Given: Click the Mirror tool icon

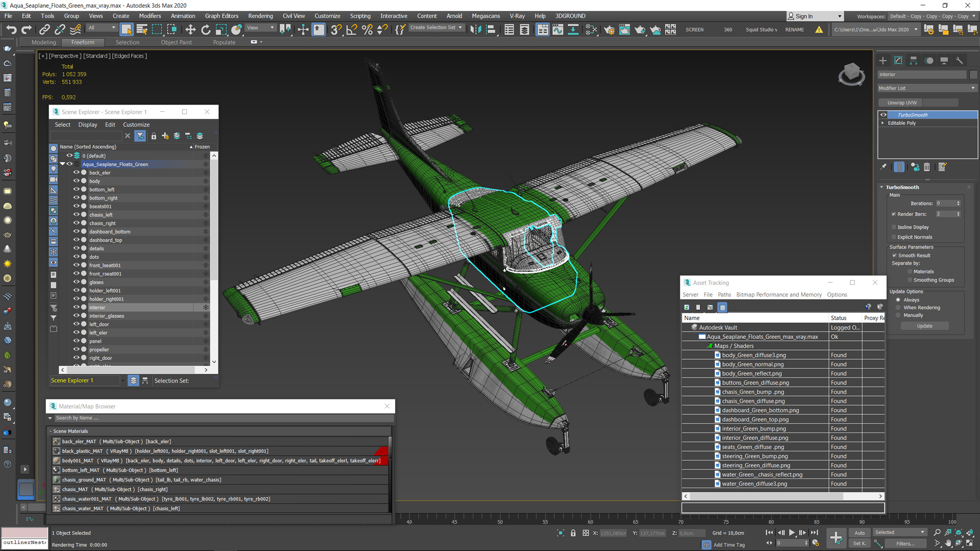Looking at the screenshot, I should click(475, 30).
